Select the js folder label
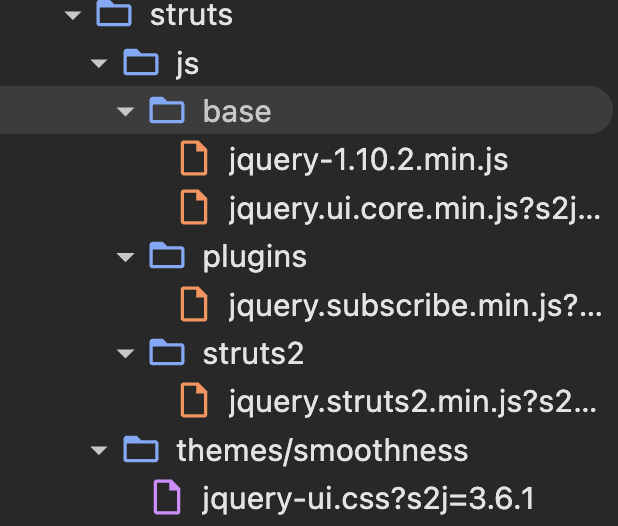The width and height of the screenshot is (618, 526). point(188,65)
